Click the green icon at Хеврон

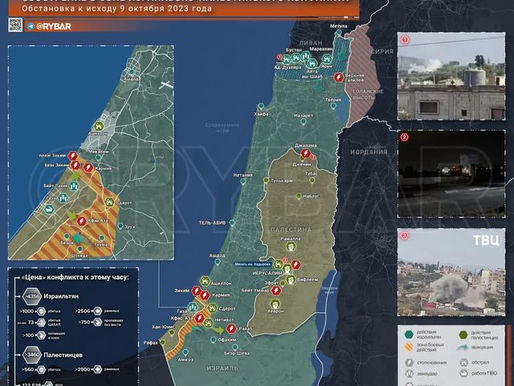[x=274, y=304]
